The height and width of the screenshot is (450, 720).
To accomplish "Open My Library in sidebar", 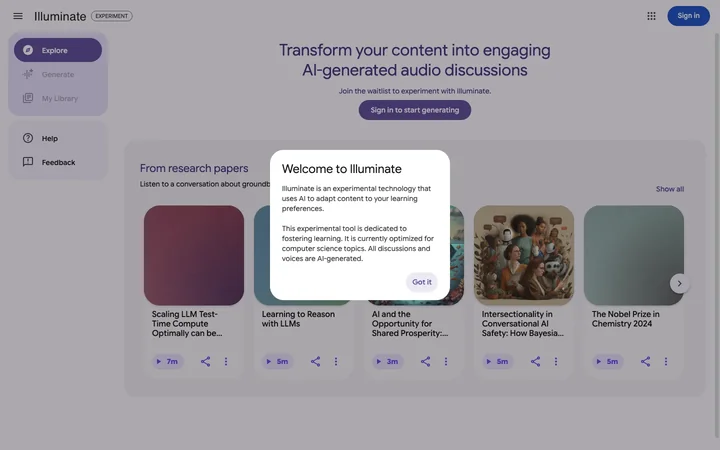I will coord(58,98).
